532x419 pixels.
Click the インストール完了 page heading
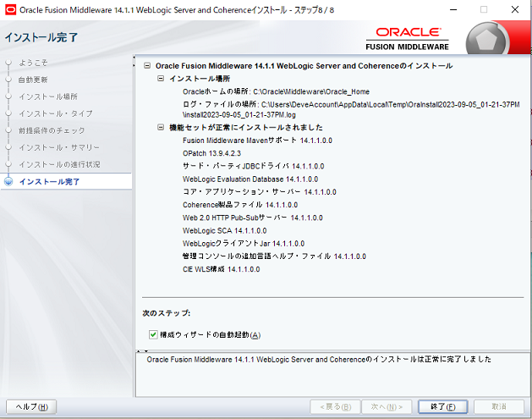click(41, 37)
